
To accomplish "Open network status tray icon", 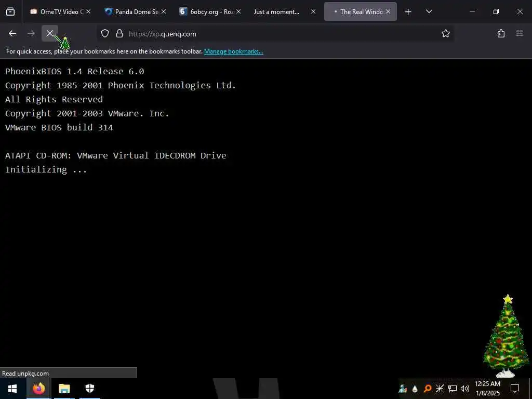I will pyautogui.click(x=453, y=389).
